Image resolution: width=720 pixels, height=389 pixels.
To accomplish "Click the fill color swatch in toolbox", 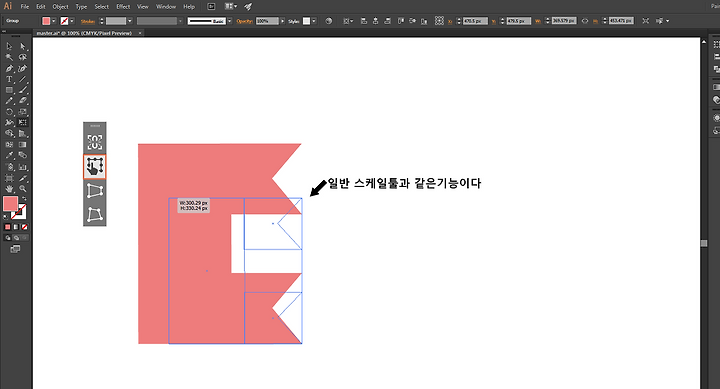I will pyautogui.click(x=11, y=204).
